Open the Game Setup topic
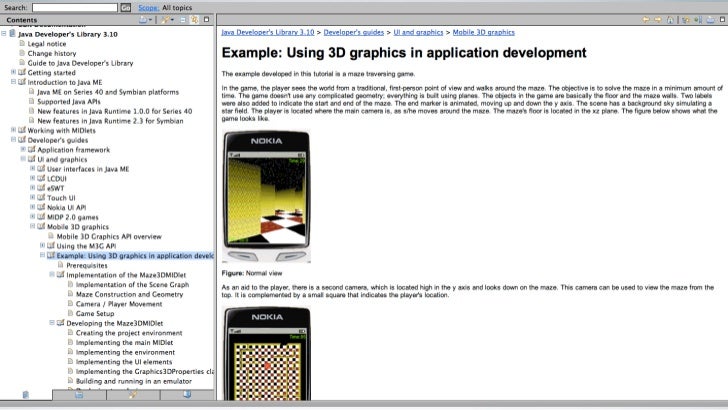 coord(95,314)
